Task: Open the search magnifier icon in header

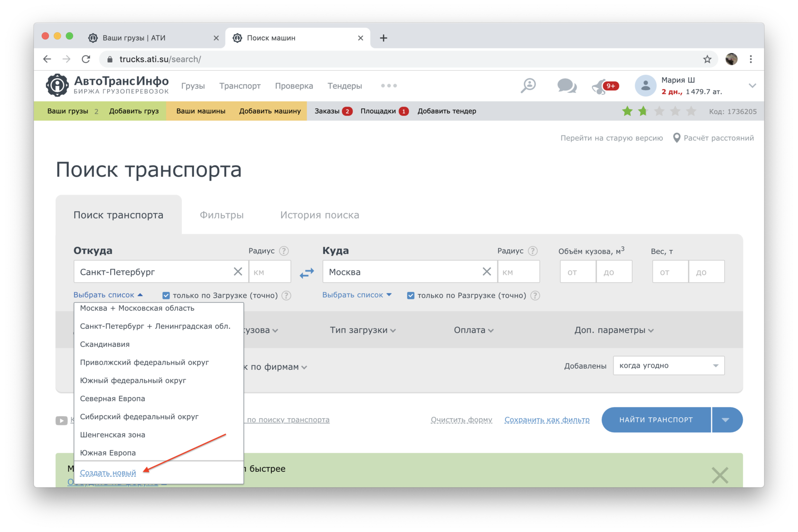Action: (x=528, y=86)
